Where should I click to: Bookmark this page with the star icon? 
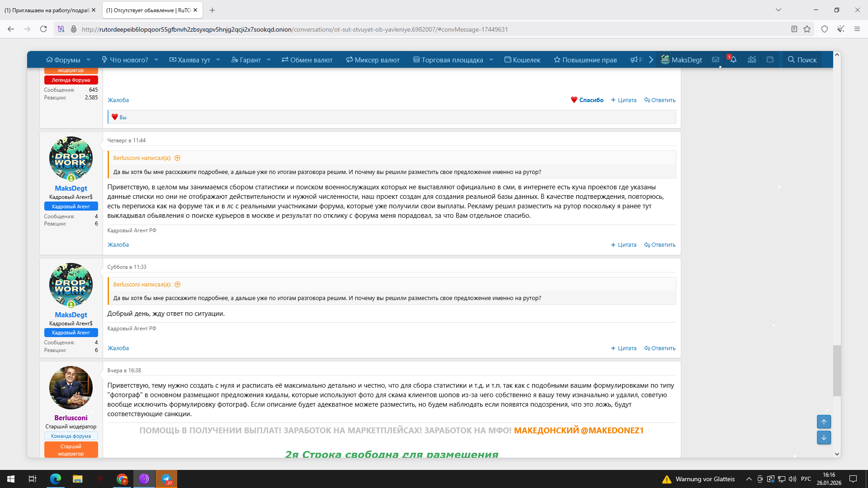tap(807, 29)
